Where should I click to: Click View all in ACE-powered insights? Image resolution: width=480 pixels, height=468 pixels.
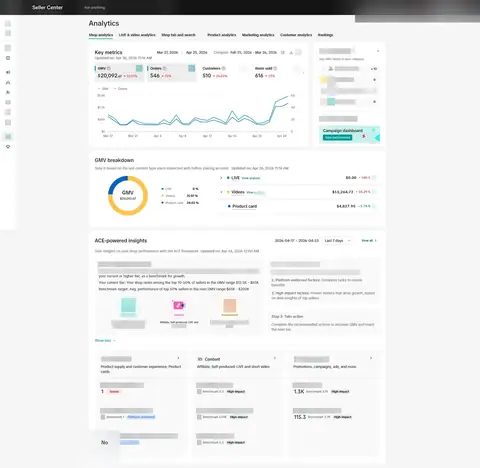(x=369, y=241)
